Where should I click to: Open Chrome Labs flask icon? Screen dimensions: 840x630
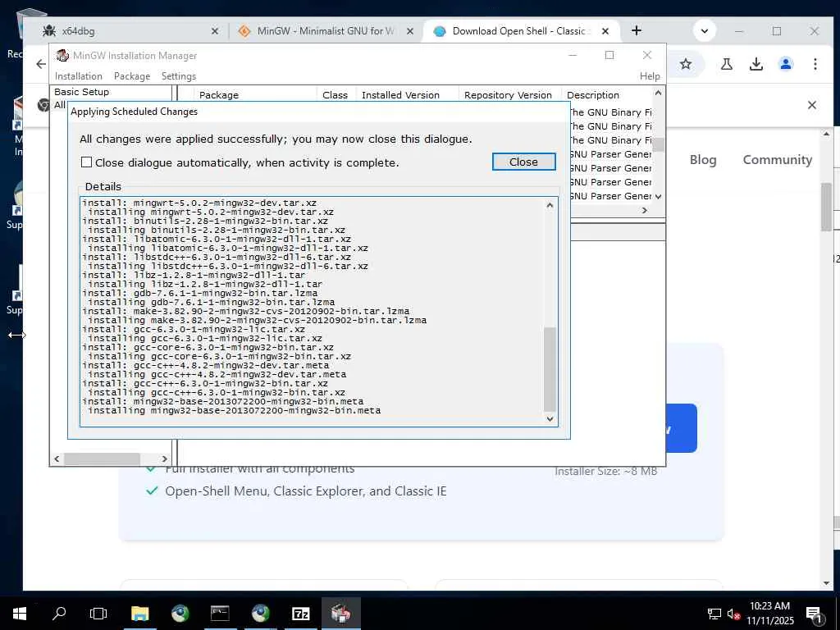727,64
